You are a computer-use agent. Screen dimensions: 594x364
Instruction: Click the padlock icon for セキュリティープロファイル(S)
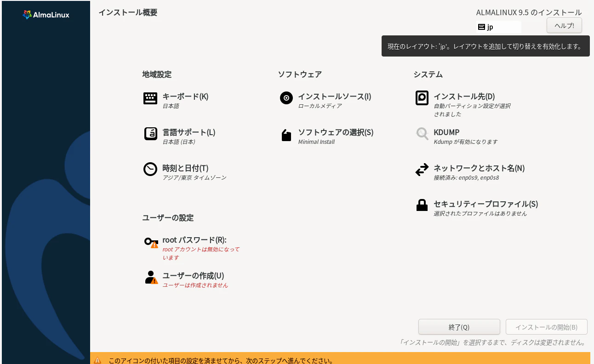[x=422, y=205]
